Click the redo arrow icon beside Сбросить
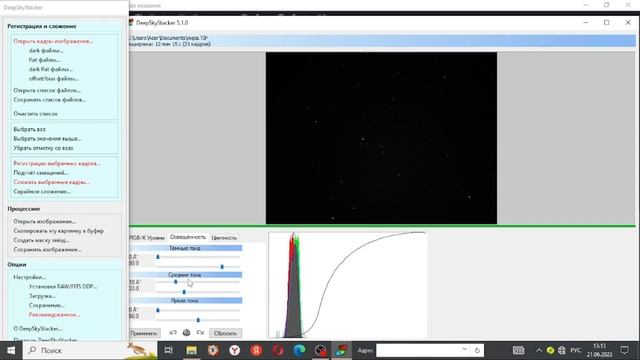 tap(200, 333)
